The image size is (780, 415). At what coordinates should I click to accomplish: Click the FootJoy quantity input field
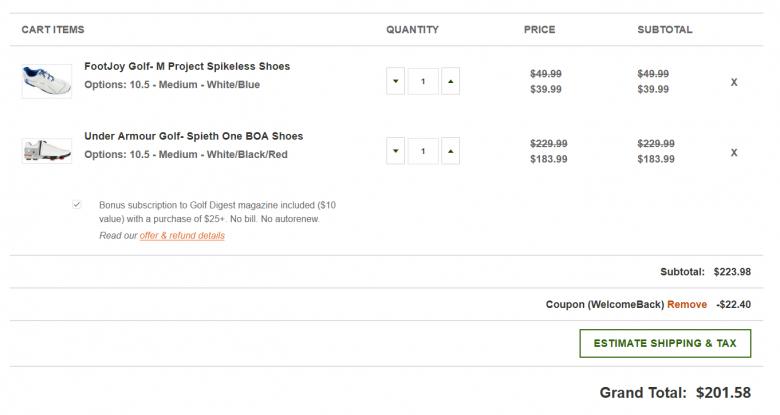pyautogui.click(x=423, y=81)
